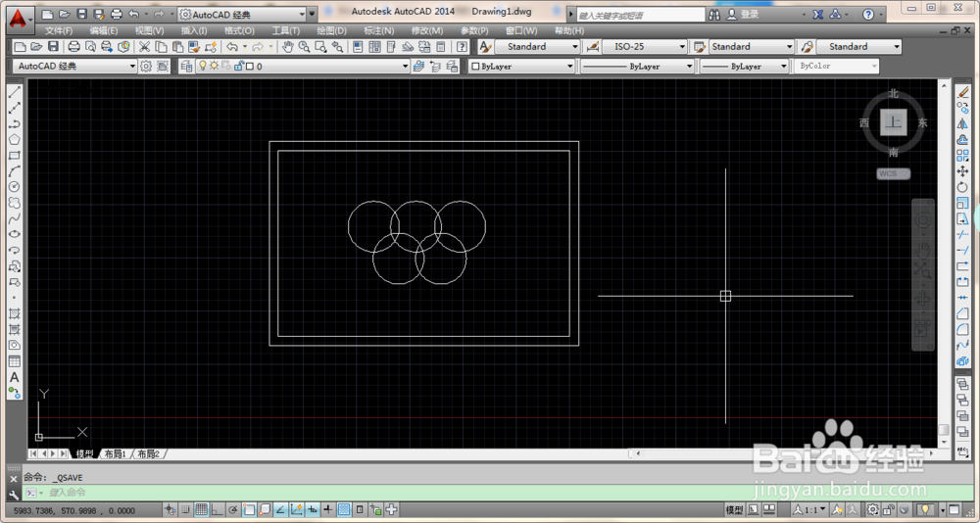
Task: Select the Move modify tool
Action: 962,171
